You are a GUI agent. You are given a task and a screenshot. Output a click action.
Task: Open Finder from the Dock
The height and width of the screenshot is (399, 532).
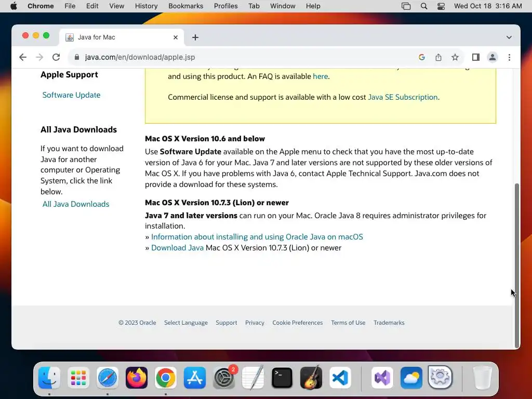coord(49,378)
